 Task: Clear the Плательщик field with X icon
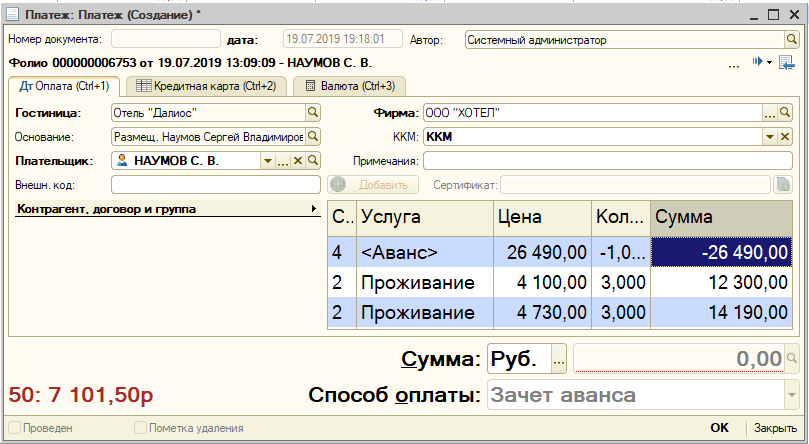[x=298, y=161]
